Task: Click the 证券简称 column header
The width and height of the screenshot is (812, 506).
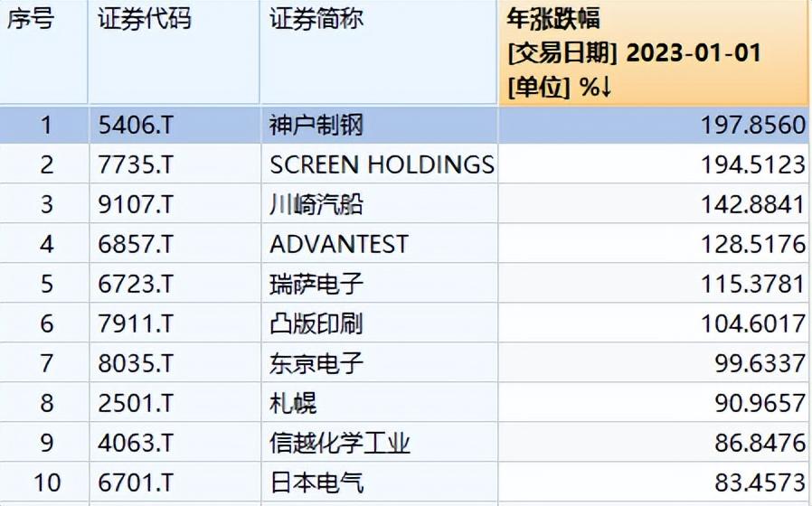Action: tap(316, 20)
